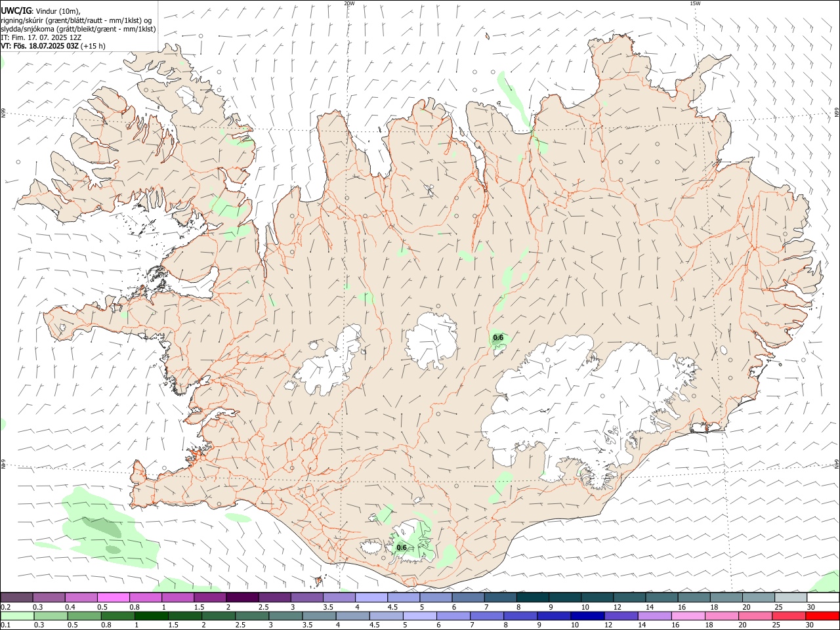Pick the dark teal 8 swatch in the upper legend
Viewport: 840px width, 630px height.
point(532,597)
